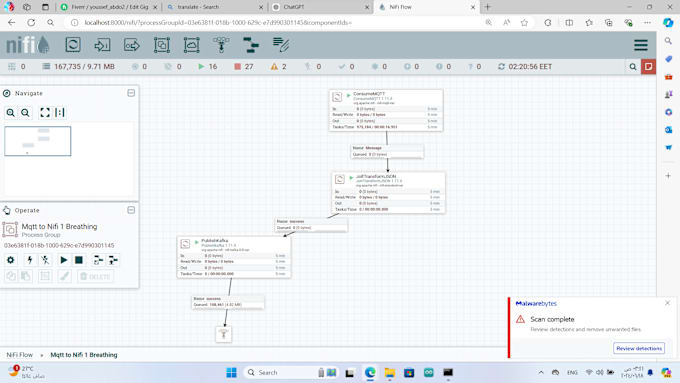Click Review detections in Malwarebytes popup
Image resolution: width=680 pixels, height=383 pixels.
click(639, 348)
